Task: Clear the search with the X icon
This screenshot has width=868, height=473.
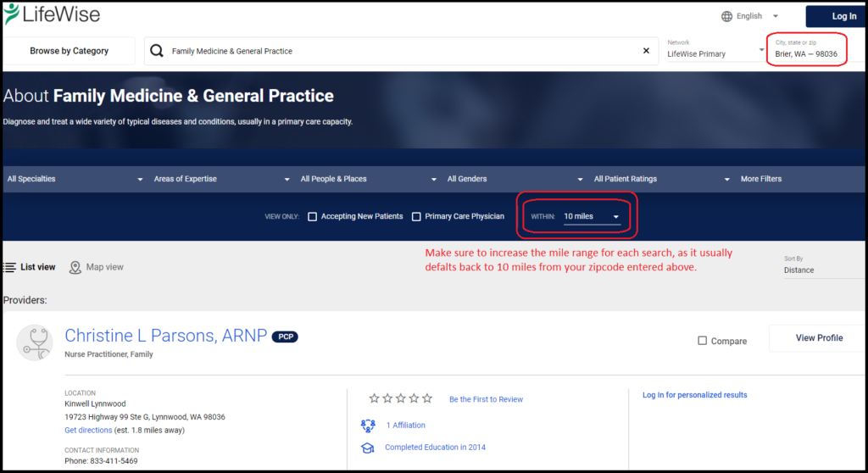Action: (646, 51)
